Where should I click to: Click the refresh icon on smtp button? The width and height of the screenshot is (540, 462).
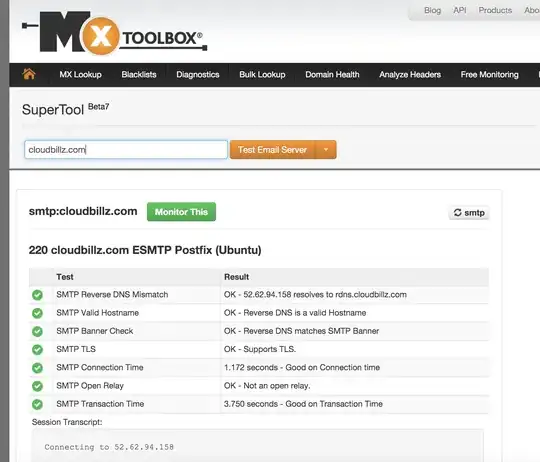[457, 212]
